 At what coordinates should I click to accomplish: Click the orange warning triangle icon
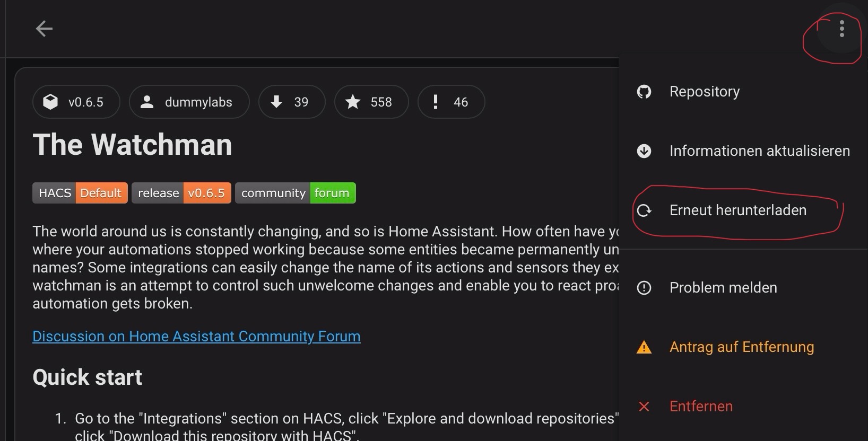coord(644,348)
